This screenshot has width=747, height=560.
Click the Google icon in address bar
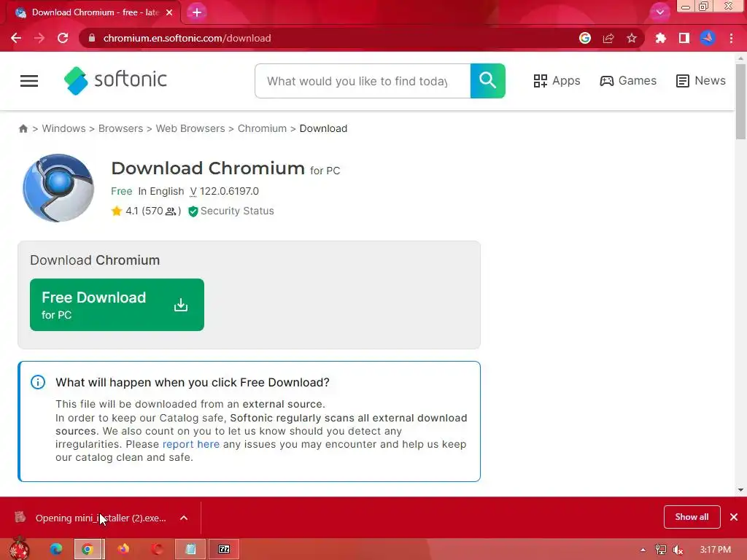point(585,38)
